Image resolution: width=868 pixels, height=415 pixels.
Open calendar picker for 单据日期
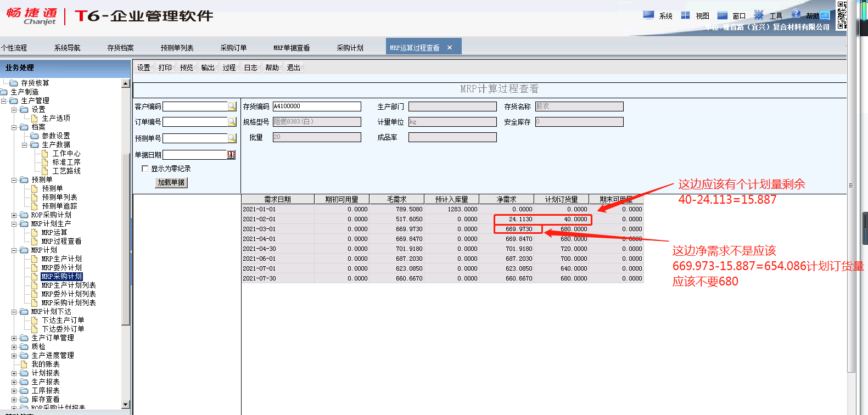click(231, 155)
